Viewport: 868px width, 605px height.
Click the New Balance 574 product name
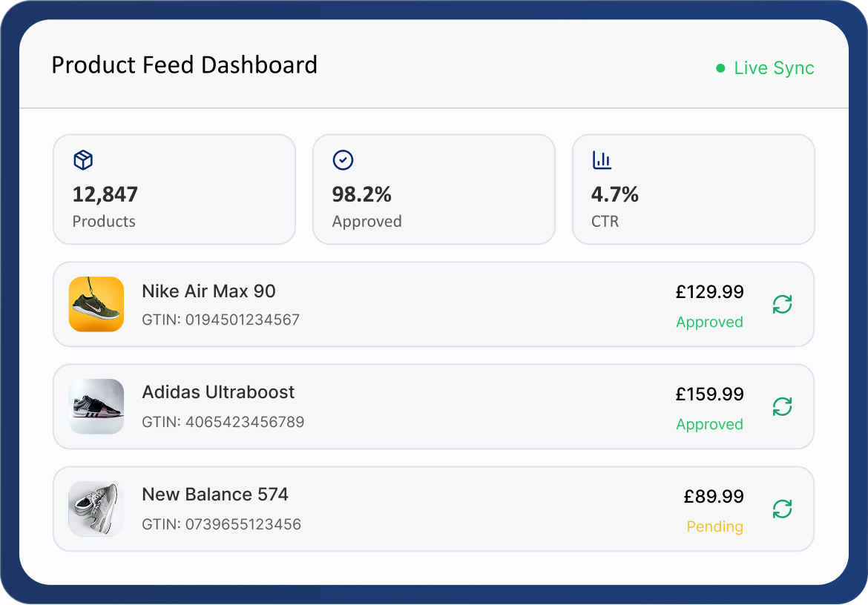[215, 495]
